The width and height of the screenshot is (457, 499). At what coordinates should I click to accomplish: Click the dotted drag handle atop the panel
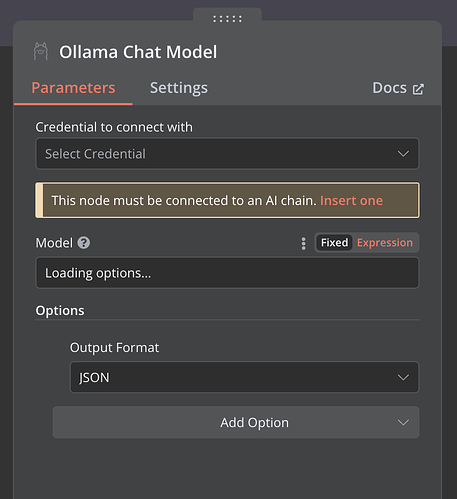point(227,19)
